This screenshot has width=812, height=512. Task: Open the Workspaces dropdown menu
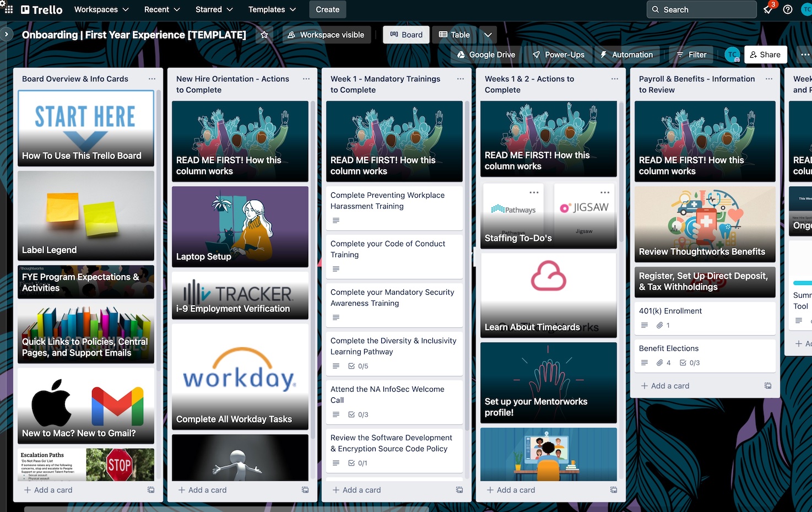(x=101, y=9)
